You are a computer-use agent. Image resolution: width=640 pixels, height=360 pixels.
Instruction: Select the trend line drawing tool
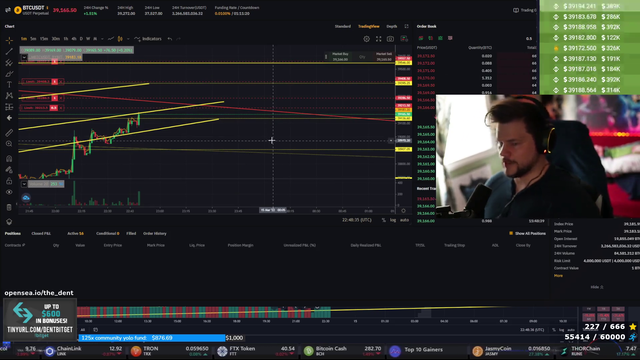(9, 51)
